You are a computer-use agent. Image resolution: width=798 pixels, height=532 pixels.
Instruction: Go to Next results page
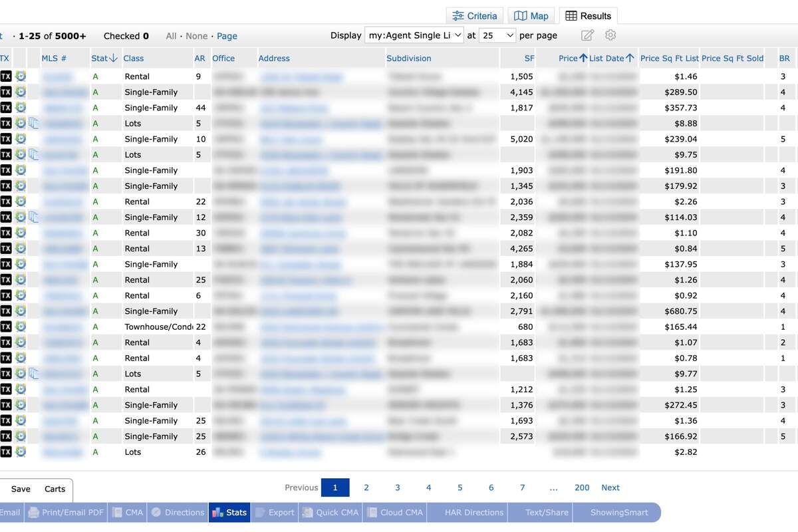coord(610,487)
